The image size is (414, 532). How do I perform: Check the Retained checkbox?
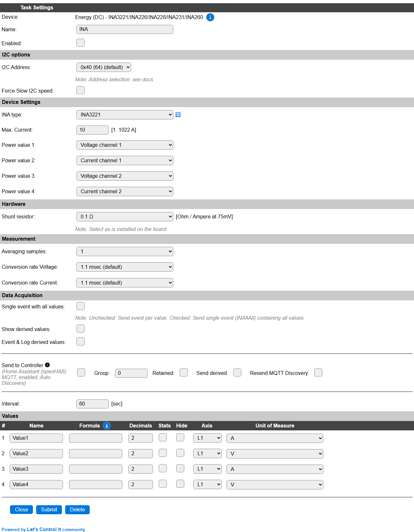[x=184, y=373]
